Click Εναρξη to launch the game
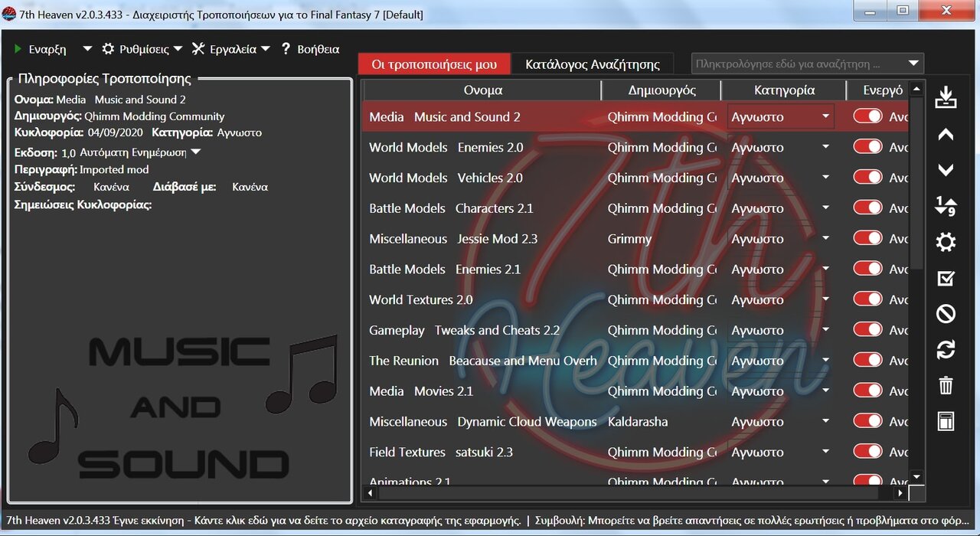 pos(47,49)
